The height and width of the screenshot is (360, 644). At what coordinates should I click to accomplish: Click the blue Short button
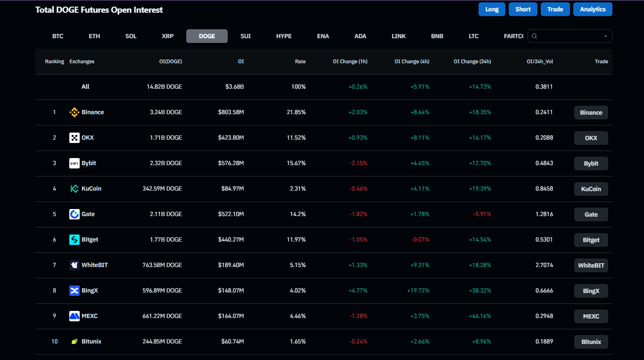pos(523,9)
